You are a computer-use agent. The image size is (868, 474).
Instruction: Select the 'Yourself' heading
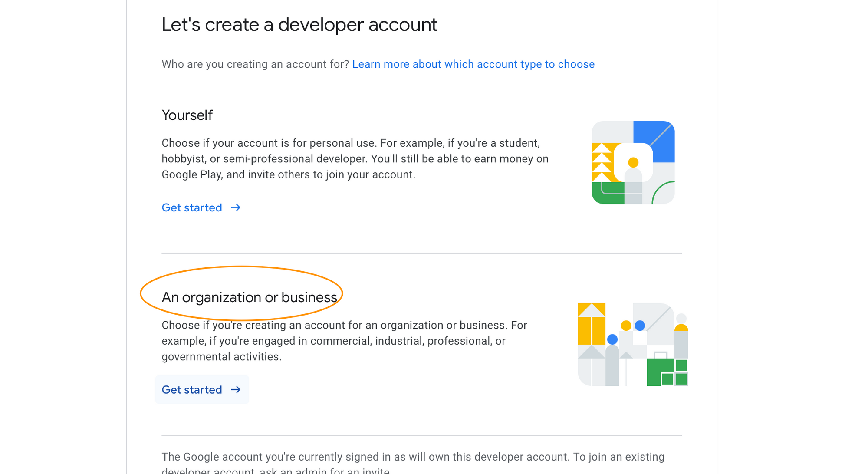tap(187, 115)
